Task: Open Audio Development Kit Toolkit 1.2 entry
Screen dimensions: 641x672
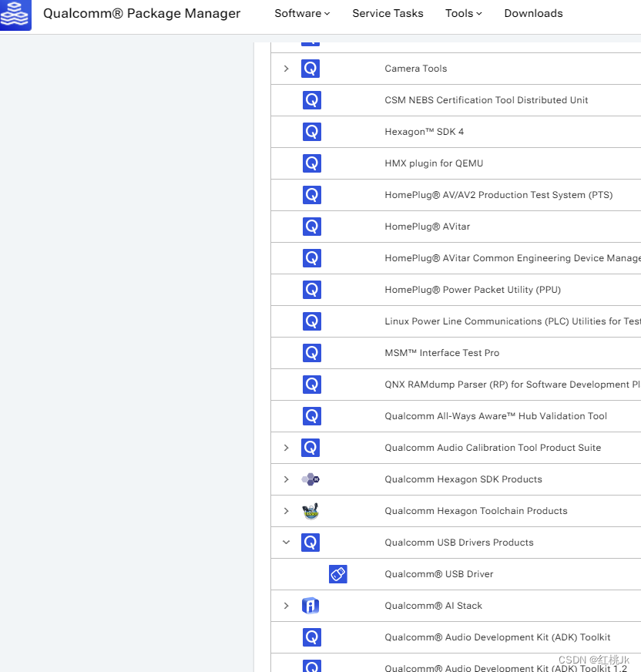Action: pos(505,667)
